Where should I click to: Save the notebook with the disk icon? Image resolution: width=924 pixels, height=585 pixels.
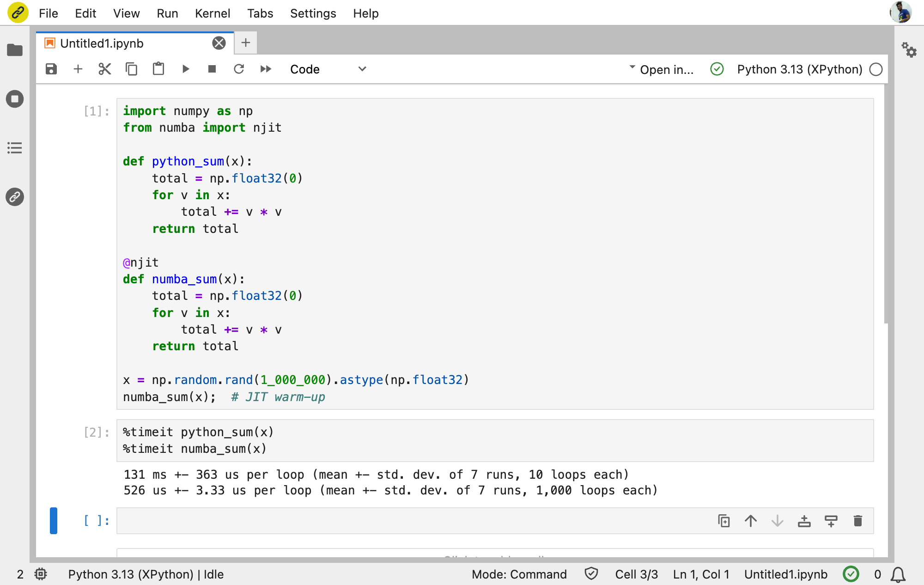(x=51, y=69)
